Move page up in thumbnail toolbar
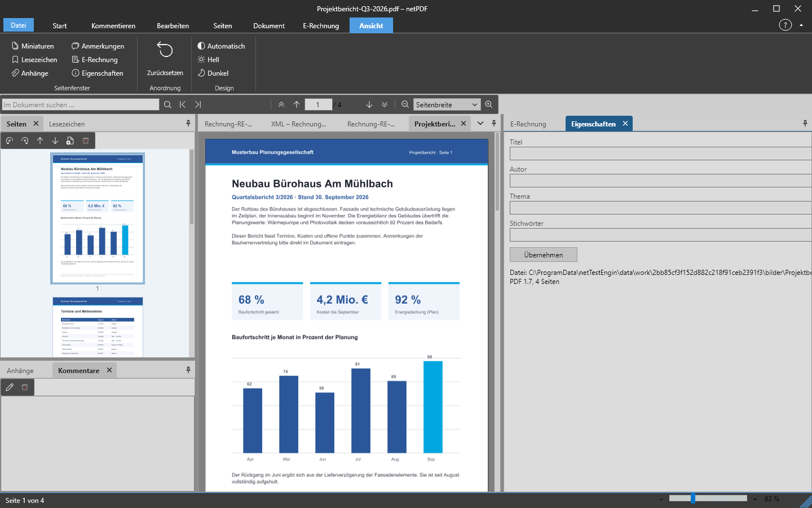The height and width of the screenshot is (508, 812). pos(40,141)
